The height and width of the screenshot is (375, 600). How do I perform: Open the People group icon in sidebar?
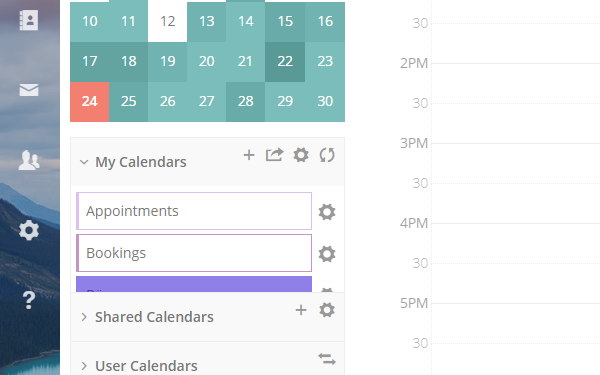29,160
